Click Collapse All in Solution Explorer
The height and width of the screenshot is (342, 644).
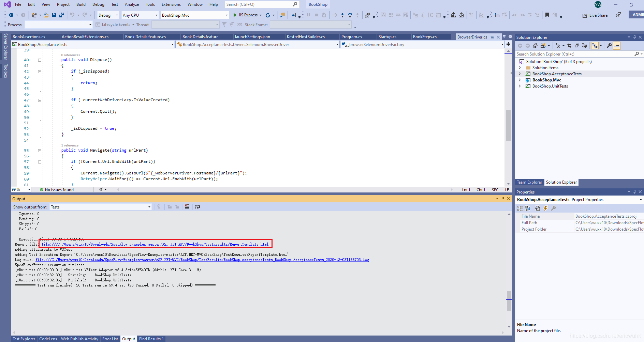(577, 46)
